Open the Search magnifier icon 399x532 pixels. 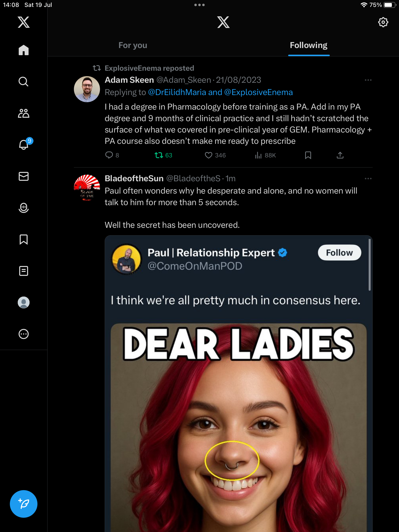pyautogui.click(x=24, y=82)
